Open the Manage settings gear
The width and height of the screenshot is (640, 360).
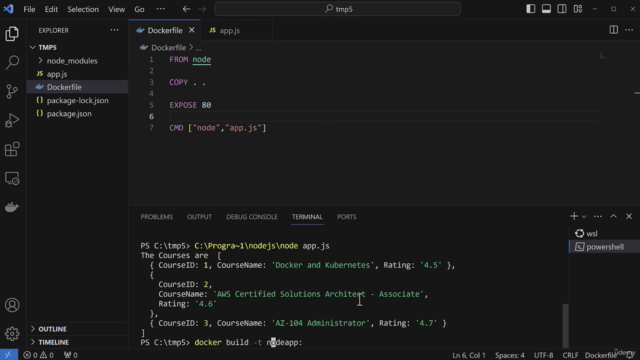coord(12,334)
